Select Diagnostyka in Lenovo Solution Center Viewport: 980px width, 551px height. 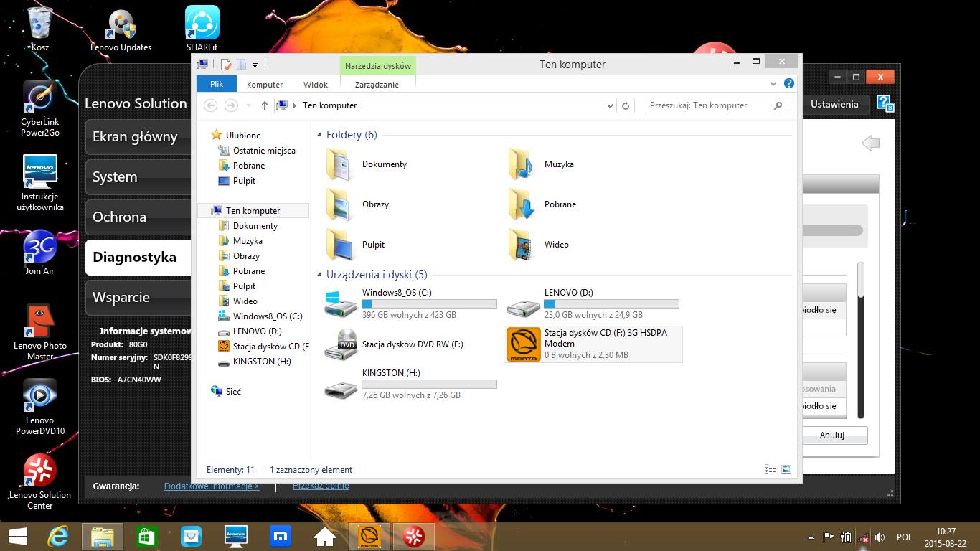(x=135, y=258)
